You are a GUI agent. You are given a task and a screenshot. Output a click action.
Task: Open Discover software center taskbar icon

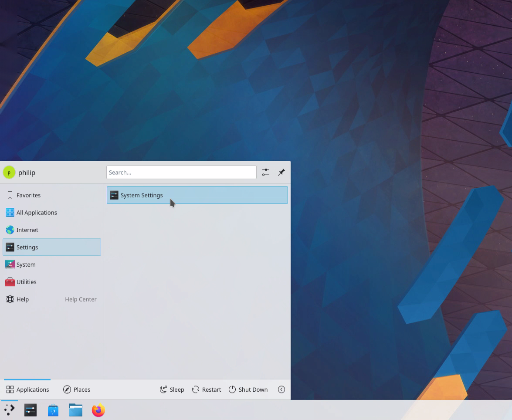53,410
